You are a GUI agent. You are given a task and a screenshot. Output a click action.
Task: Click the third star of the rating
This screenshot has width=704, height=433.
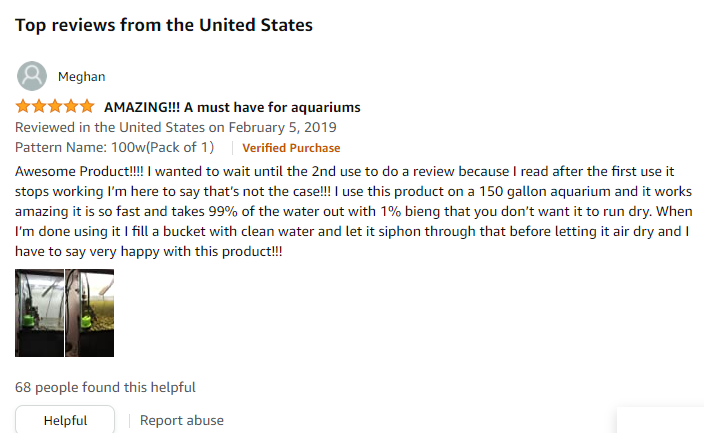(x=55, y=107)
